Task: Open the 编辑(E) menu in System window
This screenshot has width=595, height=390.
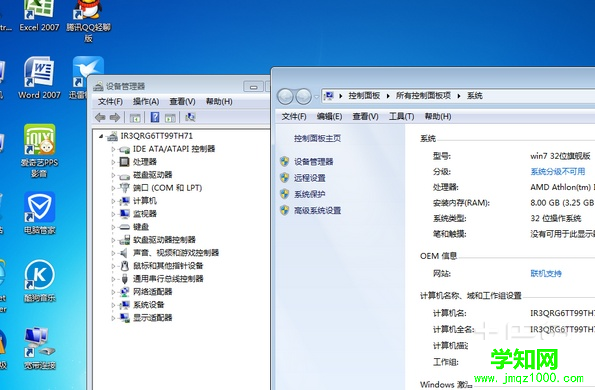Action: 329,116
